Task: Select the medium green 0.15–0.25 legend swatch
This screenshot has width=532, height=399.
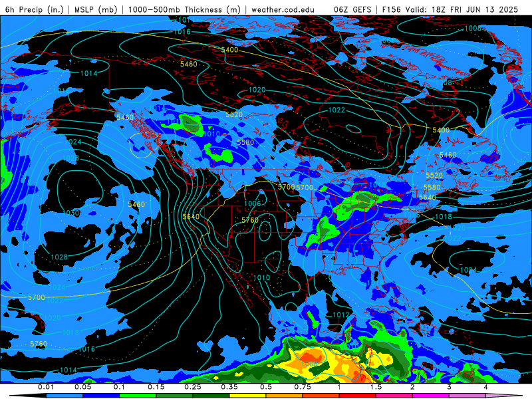Action: click(174, 396)
